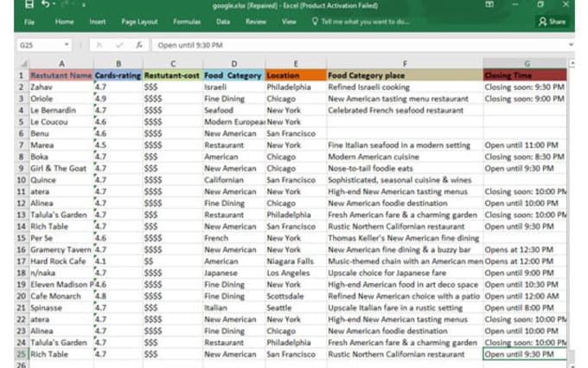Click the Tell me lightbulb icon
Image resolution: width=588 pixels, height=368 pixels.
pyautogui.click(x=315, y=22)
